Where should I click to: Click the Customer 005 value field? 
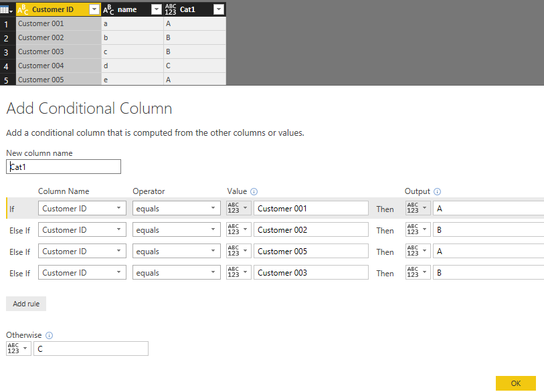tap(311, 251)
